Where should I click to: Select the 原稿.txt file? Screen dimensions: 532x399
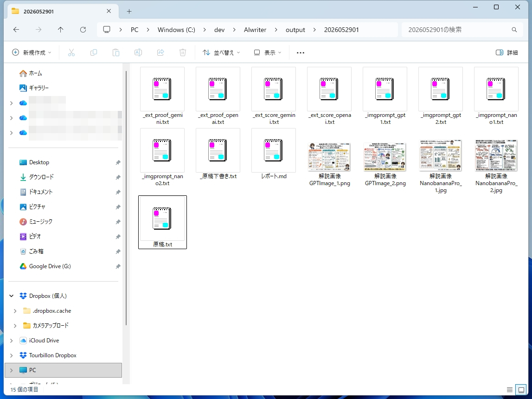[x=162, y=222]
